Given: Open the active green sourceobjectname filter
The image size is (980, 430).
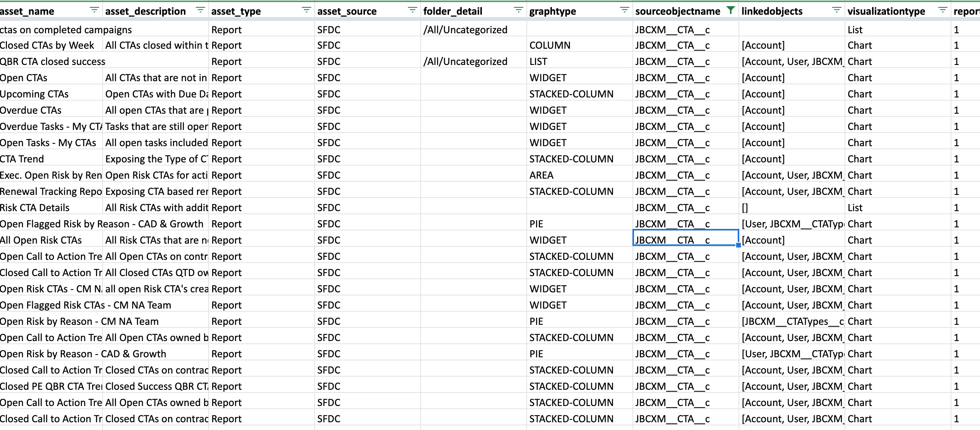Looking at the screenshot, I should coord(730,10).
